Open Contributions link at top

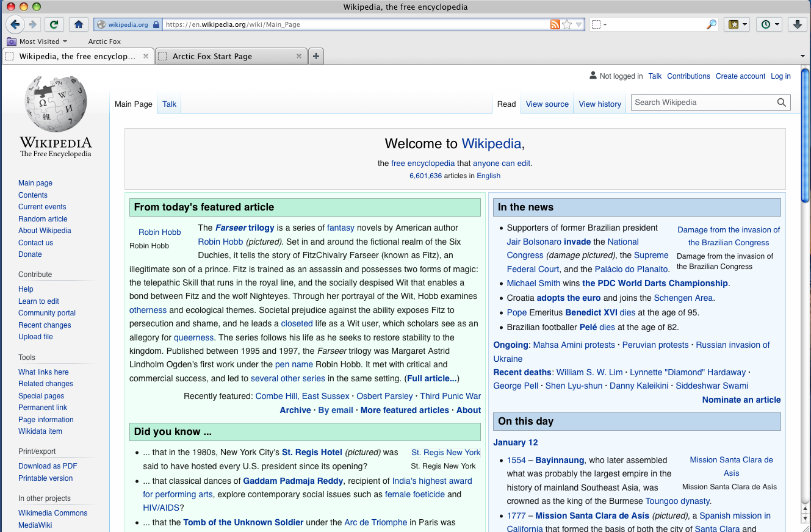pyautogui.click(x=688, y=76)
